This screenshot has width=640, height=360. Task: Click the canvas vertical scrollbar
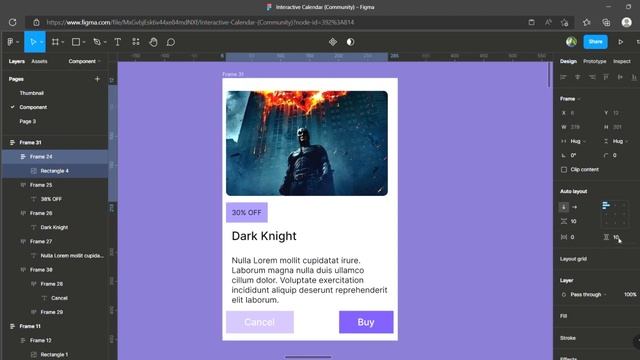[549, 75]
